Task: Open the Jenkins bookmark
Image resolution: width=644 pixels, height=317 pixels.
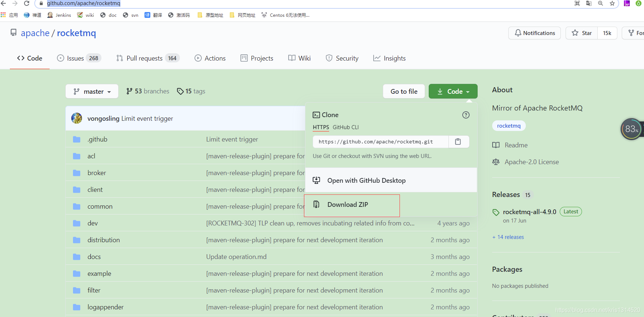Action: coord(59,15)
